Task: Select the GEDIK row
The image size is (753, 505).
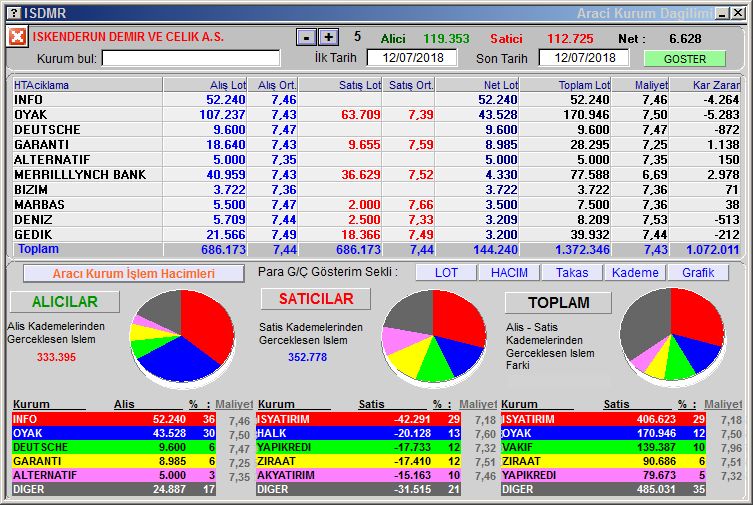Action: pyautogui.click(x=376, y=234)
